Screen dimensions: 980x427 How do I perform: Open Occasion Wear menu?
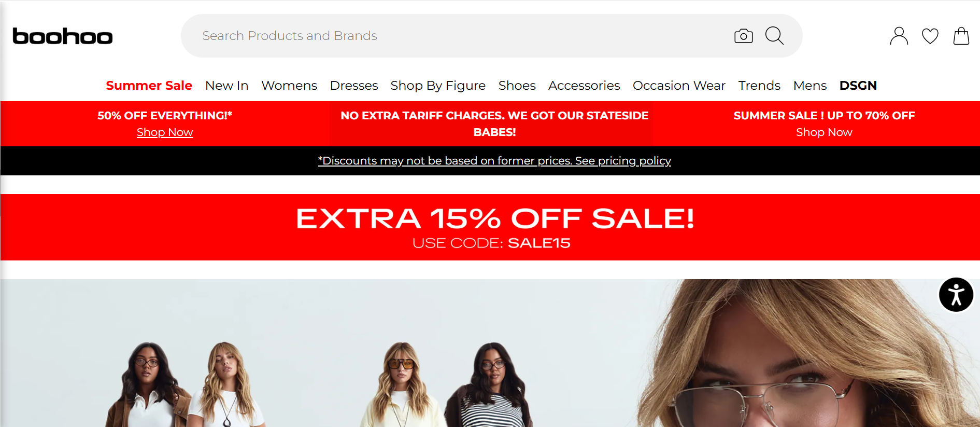click(679, 85)
